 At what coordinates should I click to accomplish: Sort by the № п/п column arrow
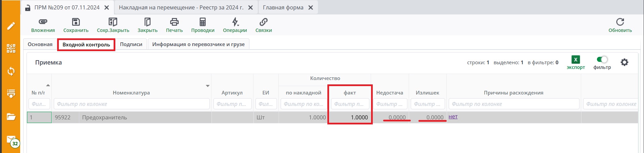point(48,85)
